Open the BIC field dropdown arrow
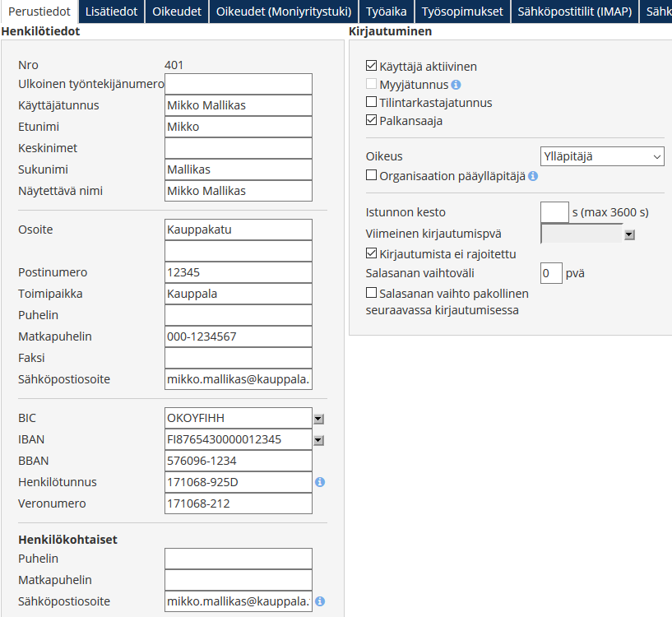The height and width of the screenshot is (617, 672). pyautogui.click(x=318, y=419)
